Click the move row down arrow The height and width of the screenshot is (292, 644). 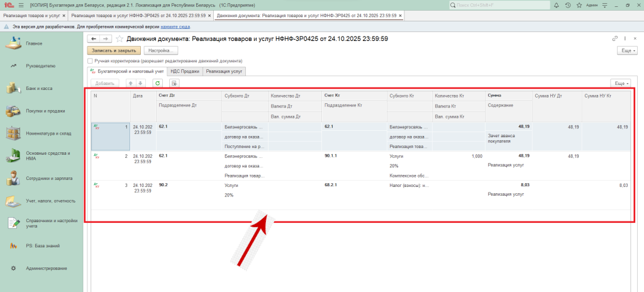[x=141, y=83]
